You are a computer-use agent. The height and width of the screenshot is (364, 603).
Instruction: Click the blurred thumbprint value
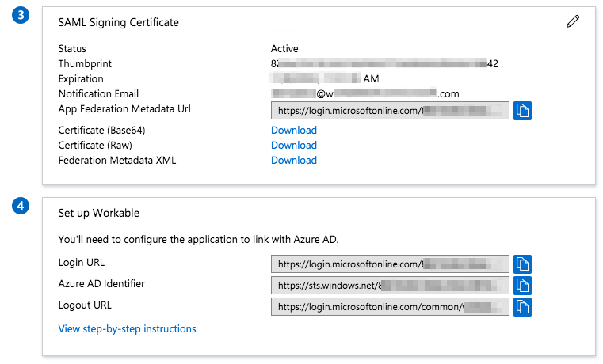384,64
